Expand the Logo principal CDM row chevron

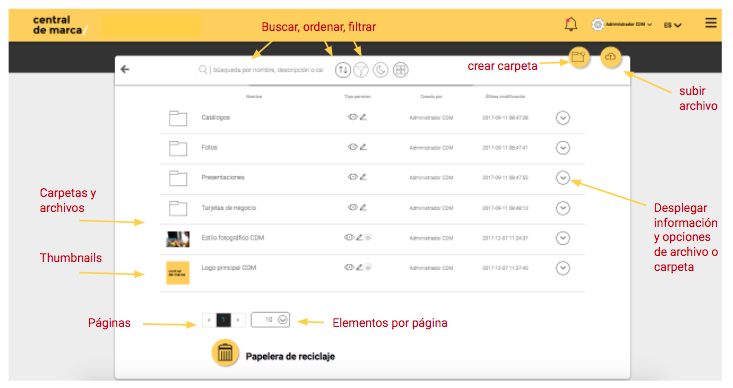(x=563, y=268)
